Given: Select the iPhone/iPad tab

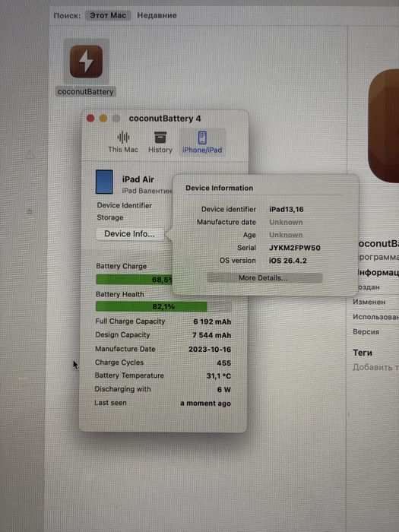Looking at the screenshot, I should tap(202, 142).
